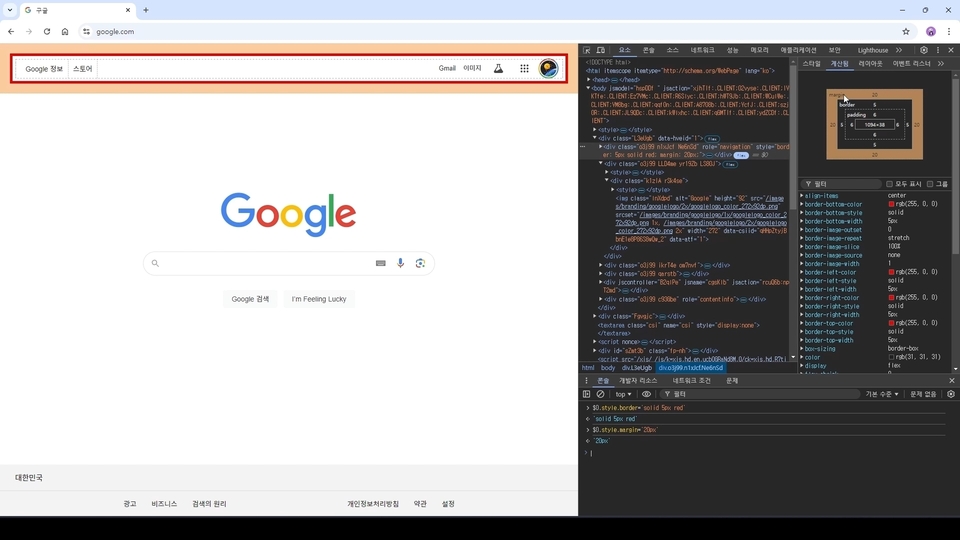
Task: Expand the border-bottom-color computed property
Action: coord(802,204)
